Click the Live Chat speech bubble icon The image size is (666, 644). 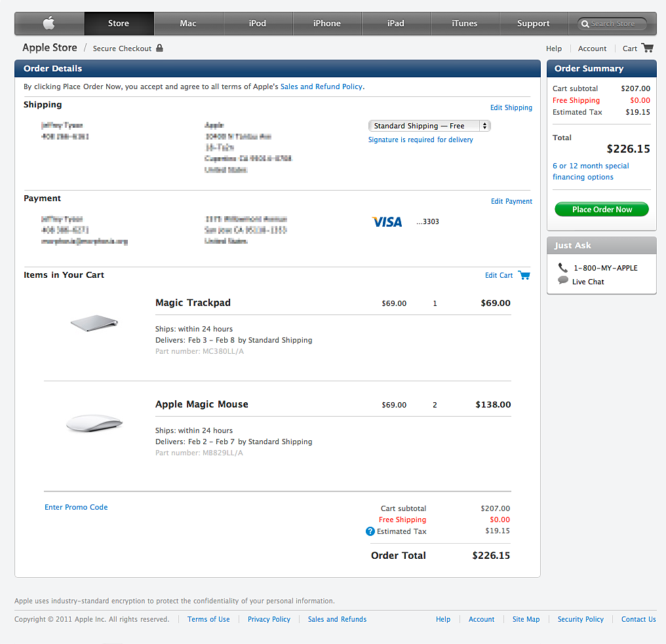pos(563,280)
